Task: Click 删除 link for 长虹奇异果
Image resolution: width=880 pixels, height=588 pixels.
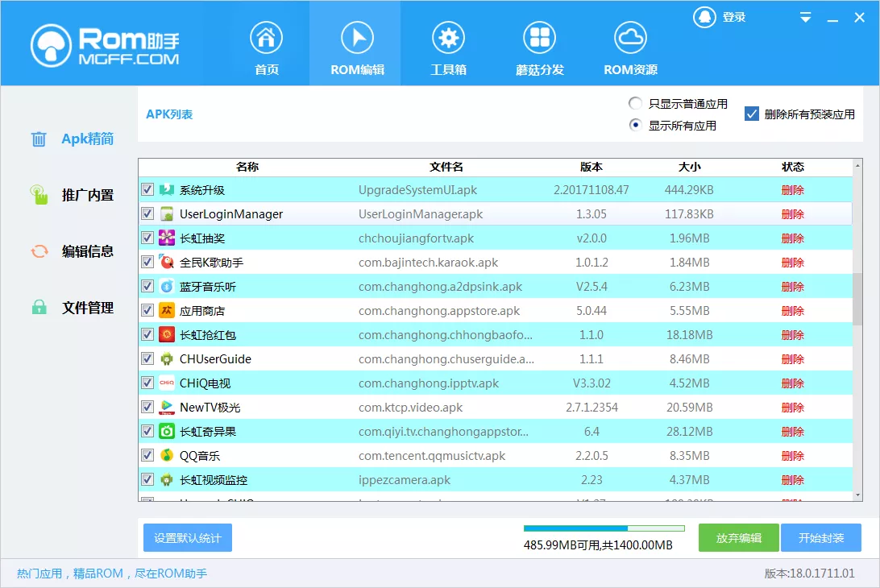Action: coord(792,431)
